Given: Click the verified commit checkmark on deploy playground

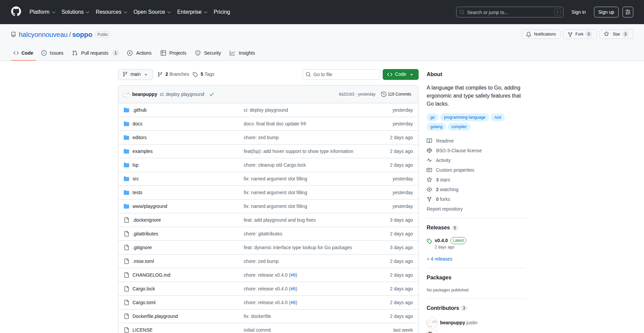Looking at the screenshot, I should 212,94.
